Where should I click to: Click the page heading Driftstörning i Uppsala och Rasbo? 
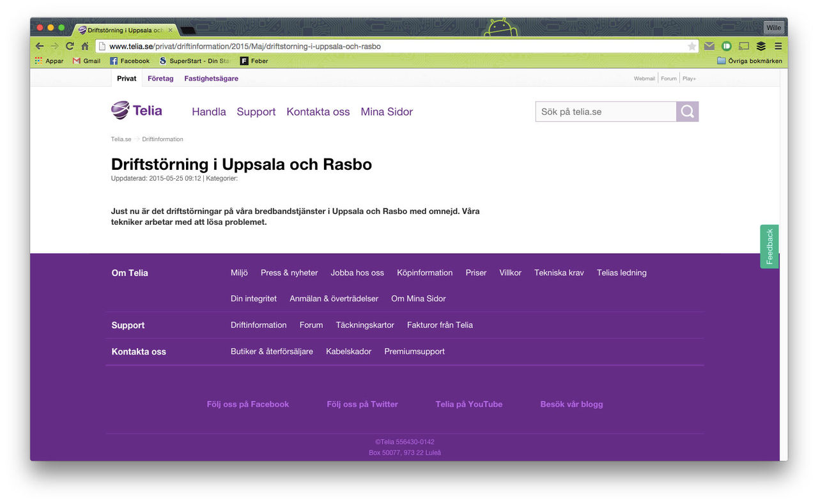(242, 164)
